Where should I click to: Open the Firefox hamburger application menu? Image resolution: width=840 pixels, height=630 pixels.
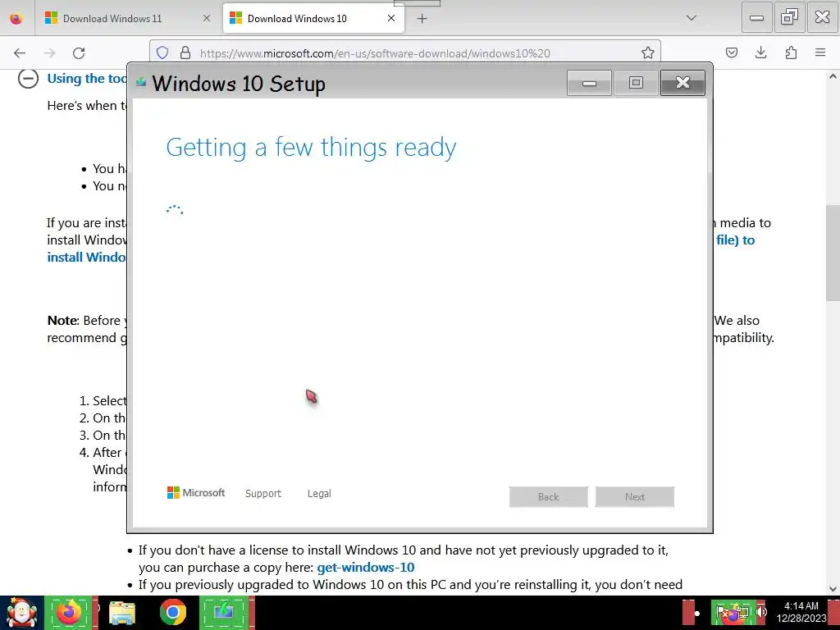(x=820, y=52)
